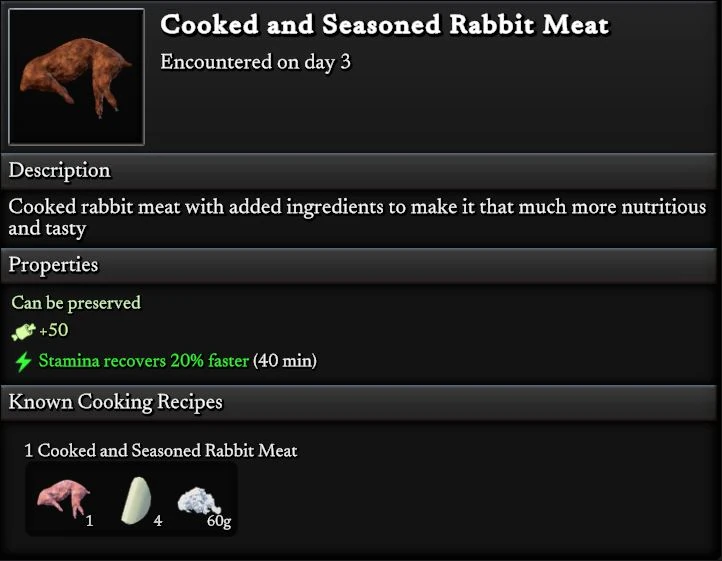Click the cooked rabbit meat item thumbnail
This screenshot has width=722, height=561.
click(76, 77)
